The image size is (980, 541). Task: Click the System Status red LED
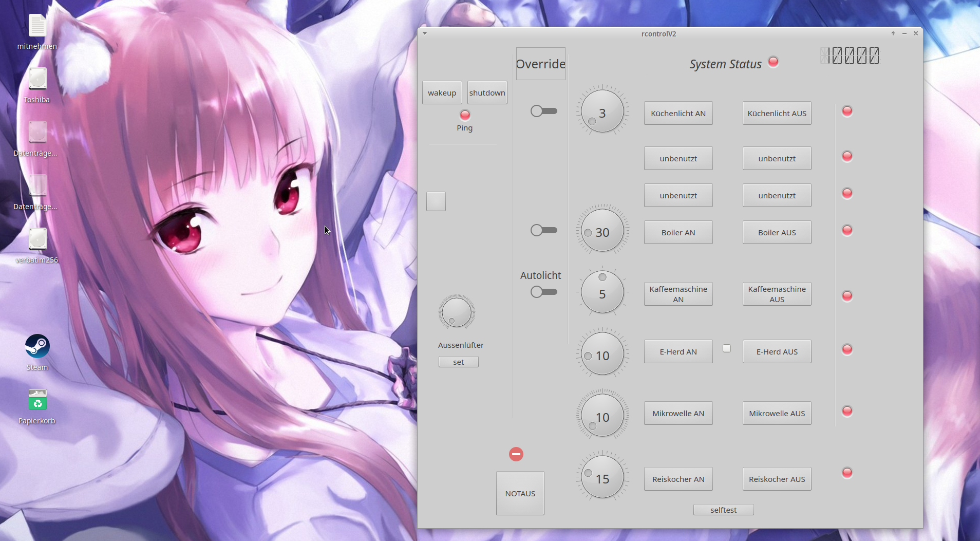pos(773,62)
